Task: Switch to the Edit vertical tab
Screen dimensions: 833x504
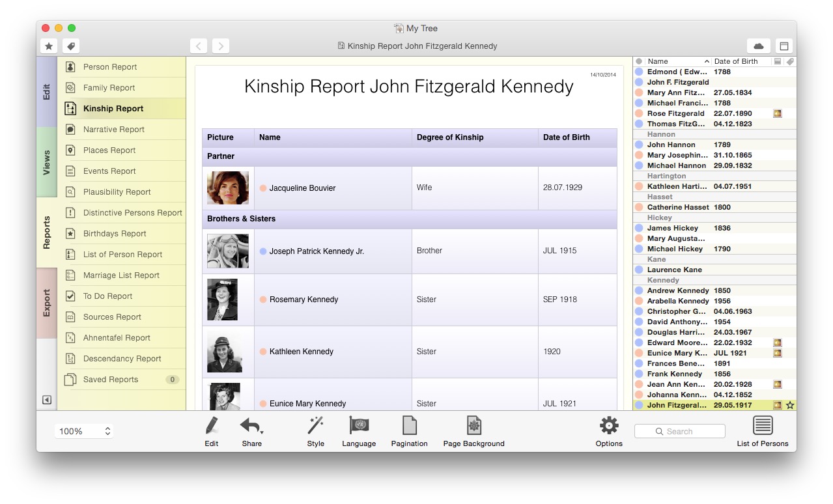Action: [x=47, y=92]
